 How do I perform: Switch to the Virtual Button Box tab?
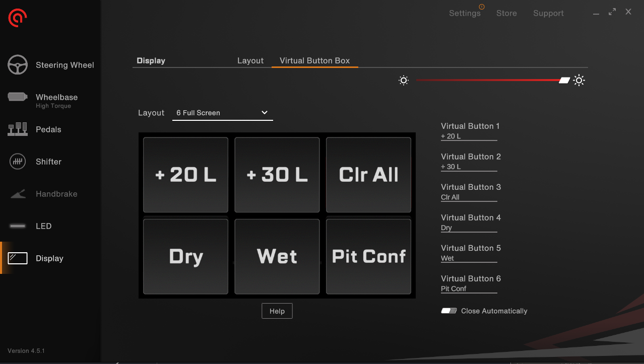314,60
